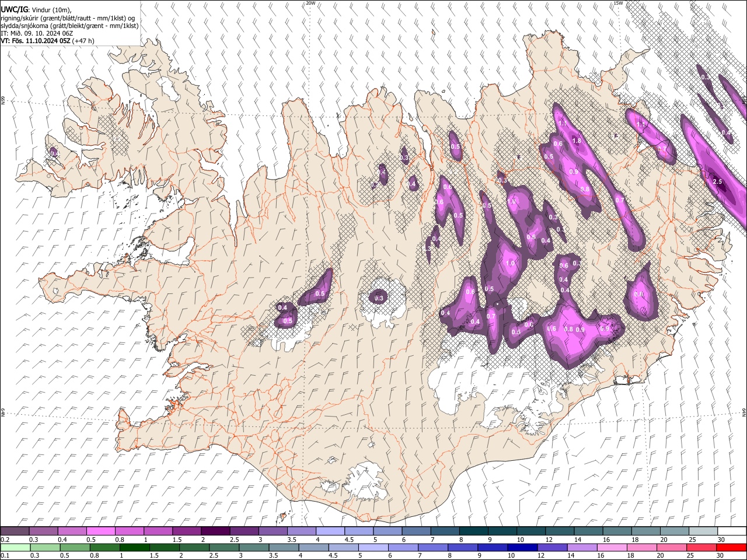
Task: Pick the 0.8 magenta swatch in the upper legend row
Action: 129,531
